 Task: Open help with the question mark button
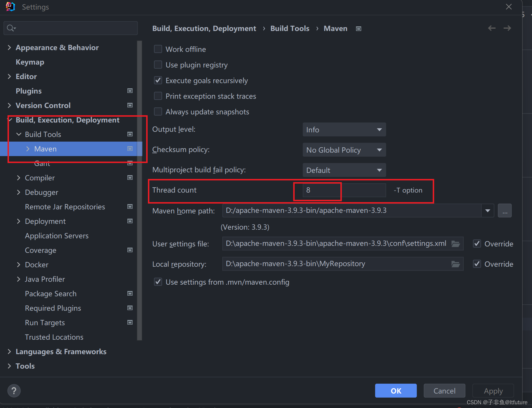click(14, 391)
